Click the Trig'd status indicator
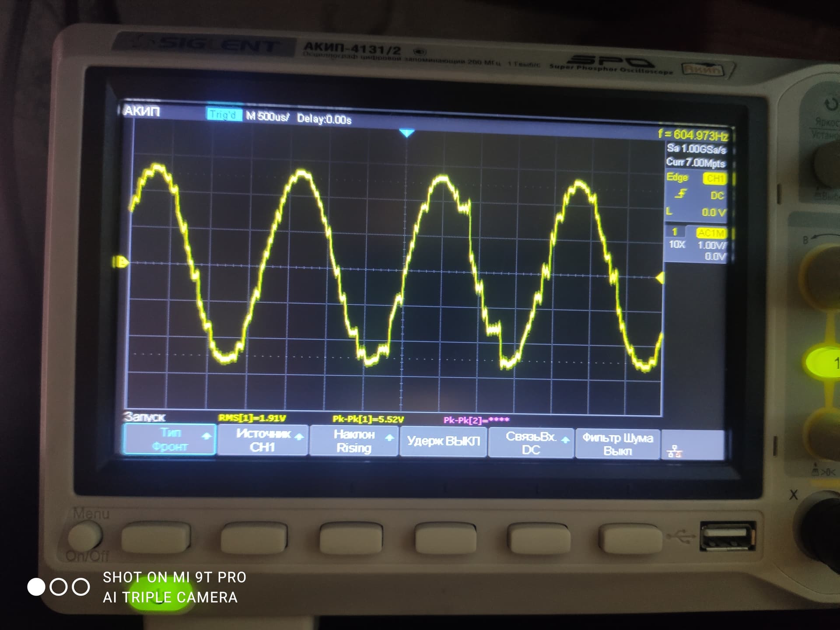Screen dimensions: 840x630 point(224,115)
